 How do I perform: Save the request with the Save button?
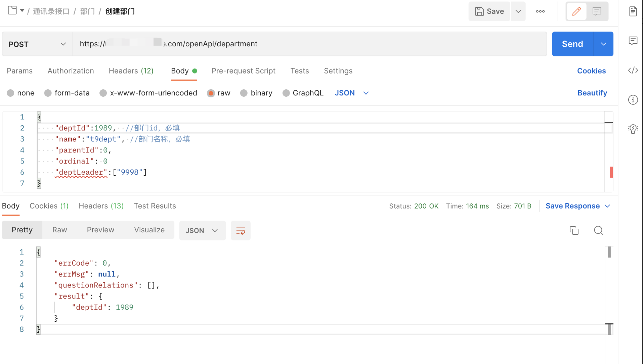pos(489,11)
